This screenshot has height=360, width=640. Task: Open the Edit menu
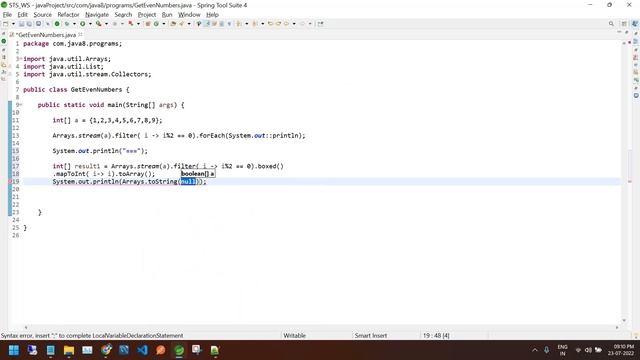pos(22,14)
